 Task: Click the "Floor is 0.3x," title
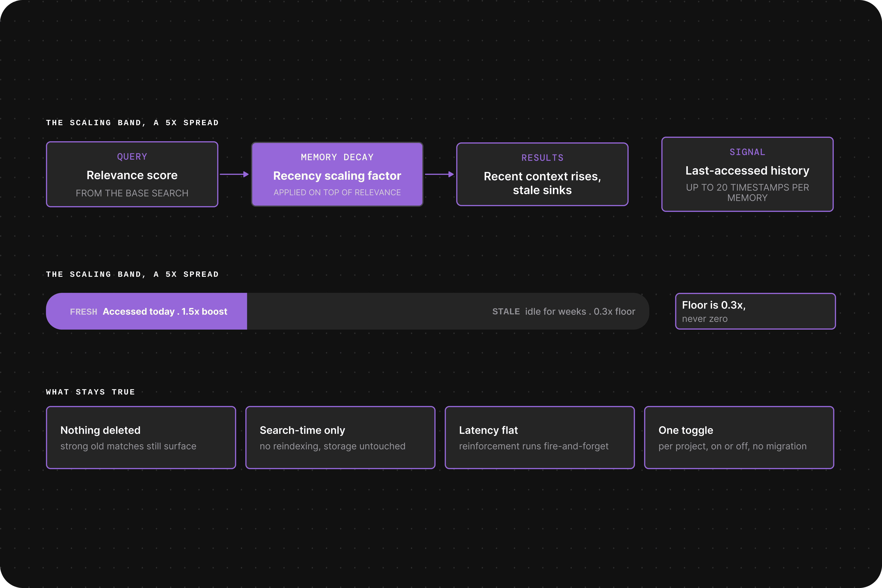[x=714, y=305]
